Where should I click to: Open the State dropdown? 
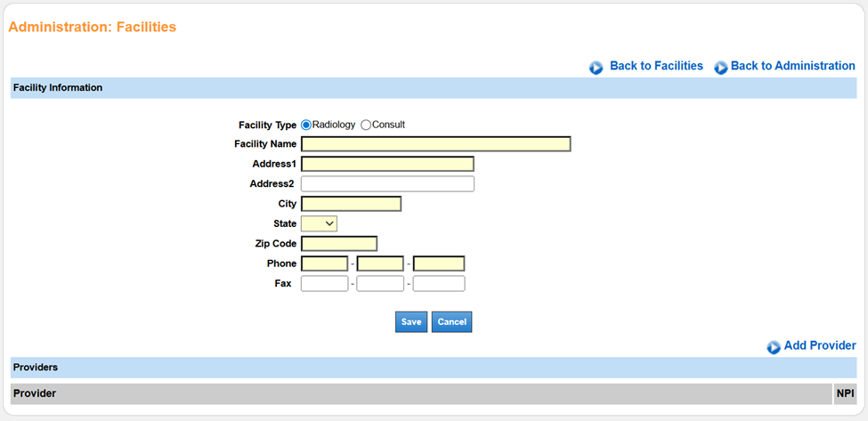[319, 223]
